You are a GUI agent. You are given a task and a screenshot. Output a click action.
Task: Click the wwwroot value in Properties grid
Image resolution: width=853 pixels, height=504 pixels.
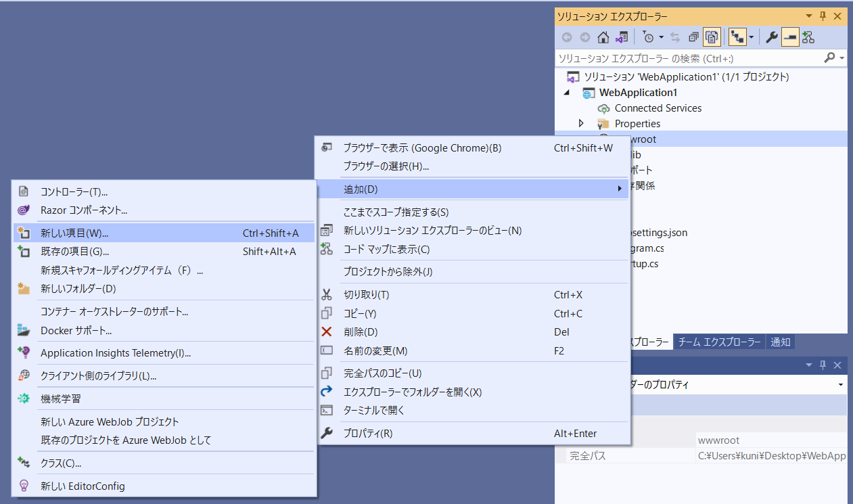click(x=771, y=440)
